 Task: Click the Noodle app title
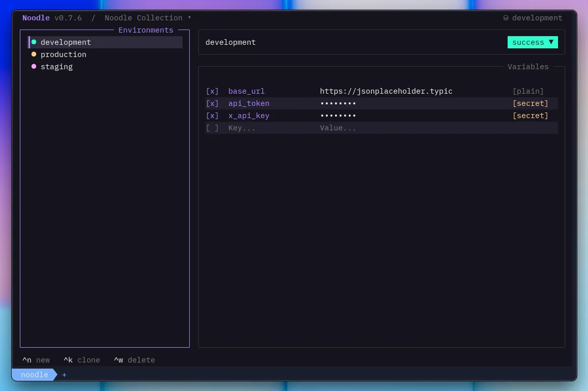(36, 18)
